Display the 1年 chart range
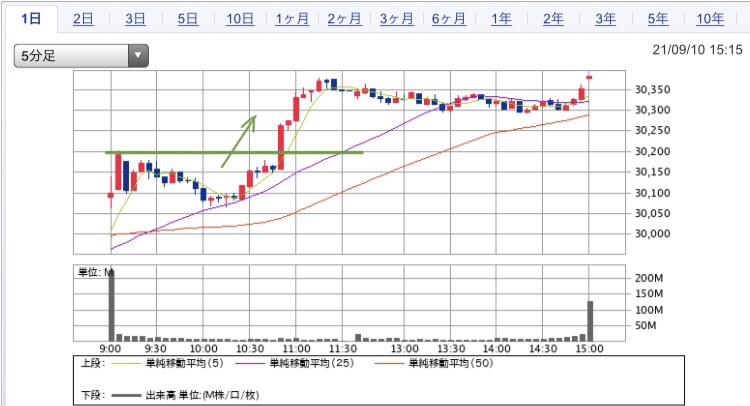Viewport: 750px width, 406px height. click(501, 19)
